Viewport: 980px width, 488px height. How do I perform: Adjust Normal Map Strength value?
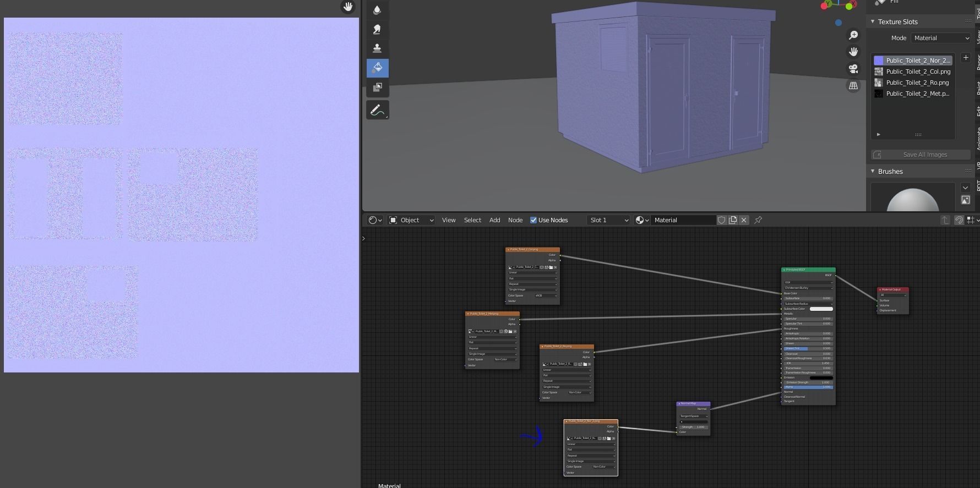694,427
